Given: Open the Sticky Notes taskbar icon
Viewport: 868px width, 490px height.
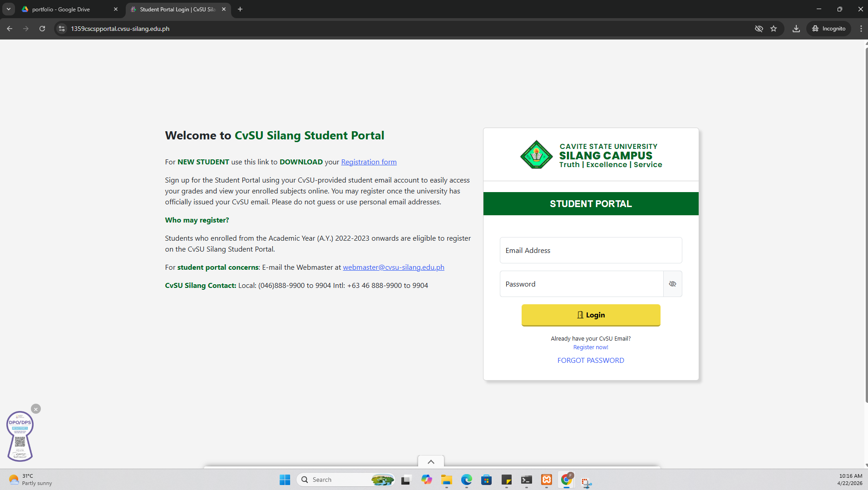Looking at the screenshot, I should (x=506, y=480).
